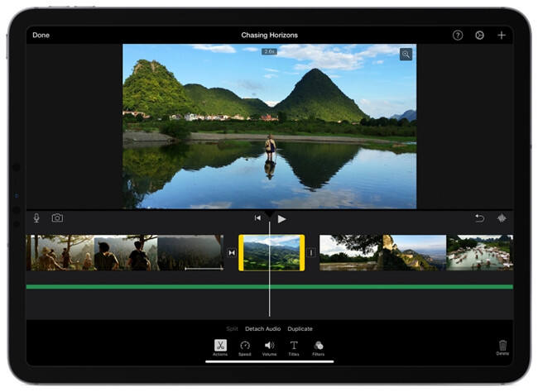Tap Done to exit the project
Viewport: 538px width, 392px height.
click(41, 36)
